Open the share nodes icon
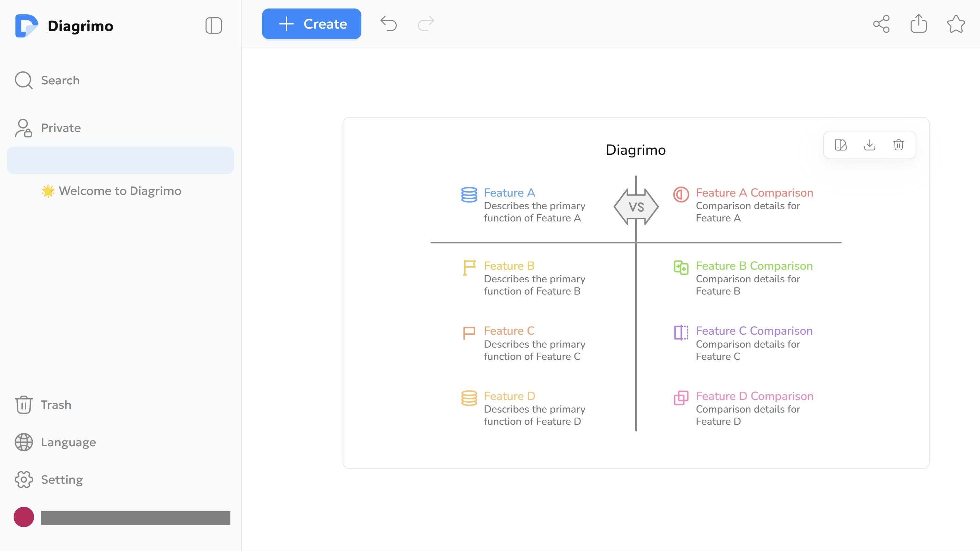 point(881,24)
